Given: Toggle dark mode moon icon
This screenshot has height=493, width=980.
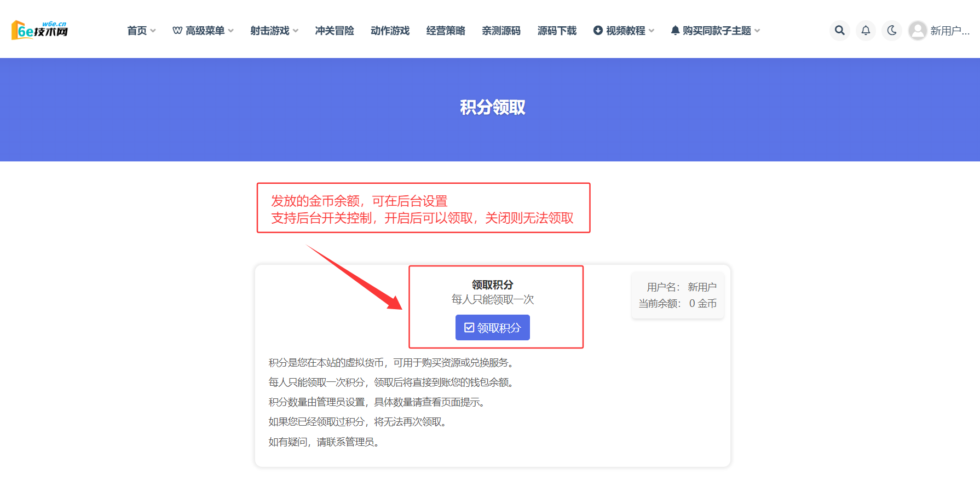Looking at the screenshot, I should (892, 31).
